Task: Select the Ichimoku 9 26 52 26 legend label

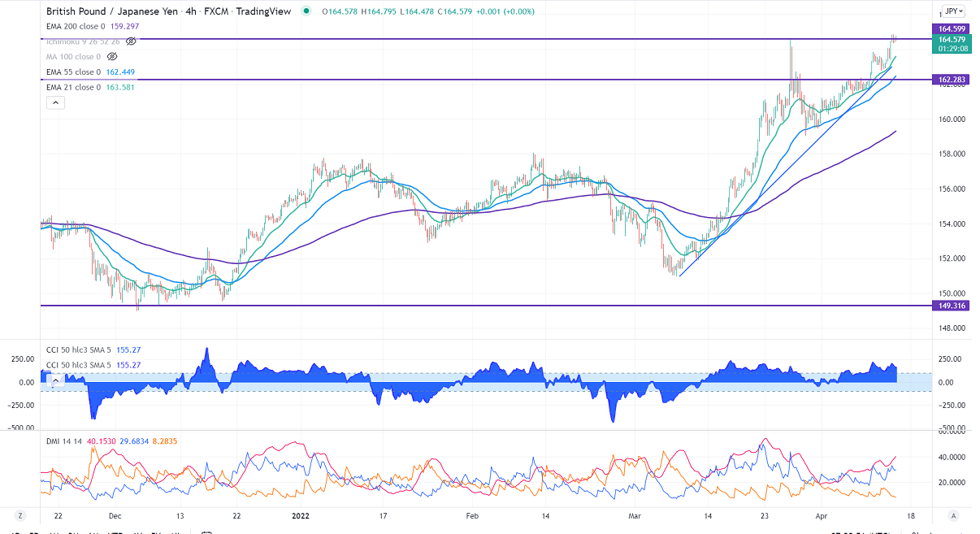Action: pos(83,41)
